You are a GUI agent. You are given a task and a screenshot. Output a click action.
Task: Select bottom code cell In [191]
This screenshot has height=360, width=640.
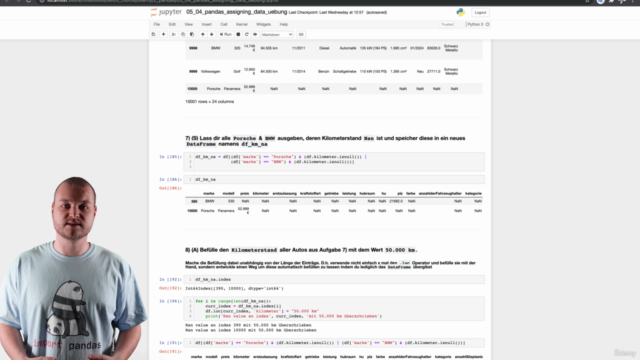334,343
